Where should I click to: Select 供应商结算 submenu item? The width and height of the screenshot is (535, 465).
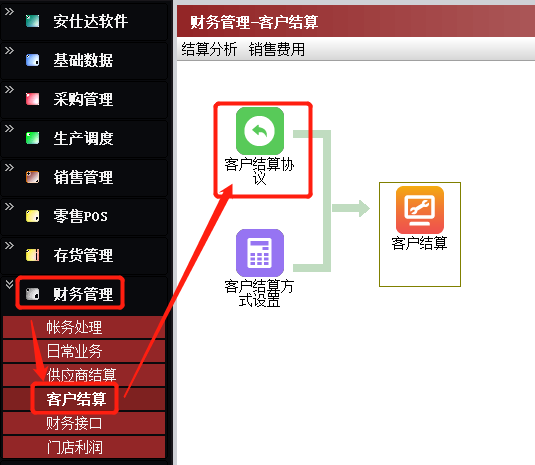coord(84,375)
